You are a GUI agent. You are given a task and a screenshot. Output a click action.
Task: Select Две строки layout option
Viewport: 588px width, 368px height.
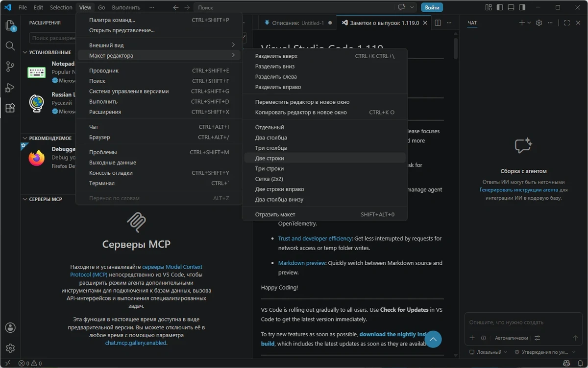click(x=325, y=158)
